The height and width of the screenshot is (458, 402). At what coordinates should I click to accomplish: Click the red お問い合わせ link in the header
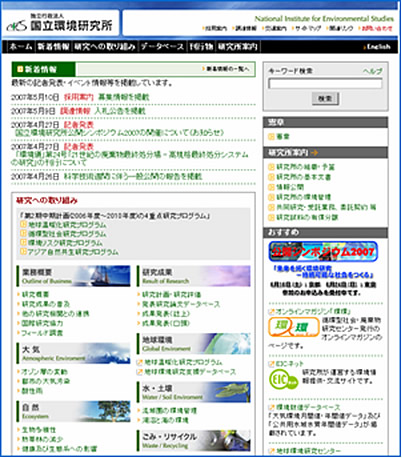376,29
